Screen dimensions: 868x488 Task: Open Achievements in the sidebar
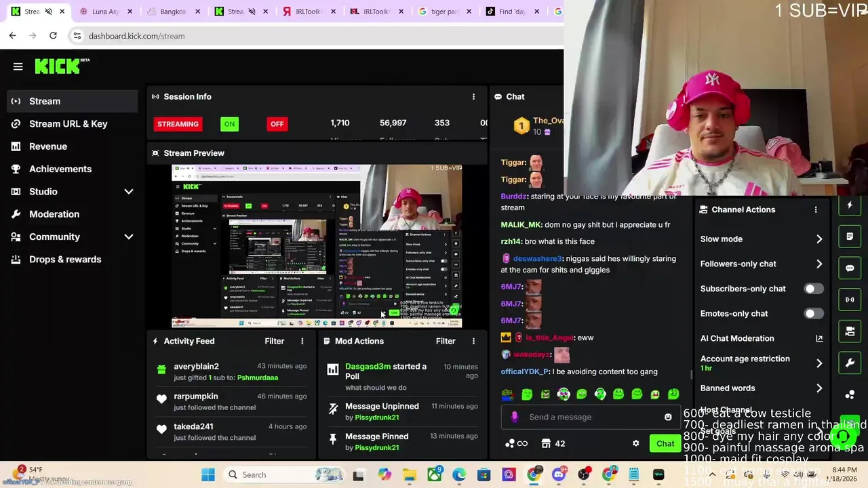73,169
